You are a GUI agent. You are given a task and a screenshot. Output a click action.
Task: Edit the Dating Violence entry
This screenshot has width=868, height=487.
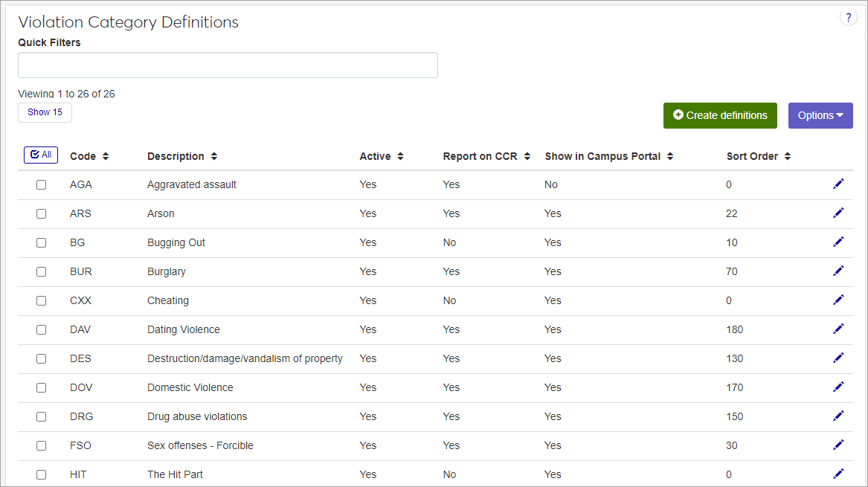[838, 329]
